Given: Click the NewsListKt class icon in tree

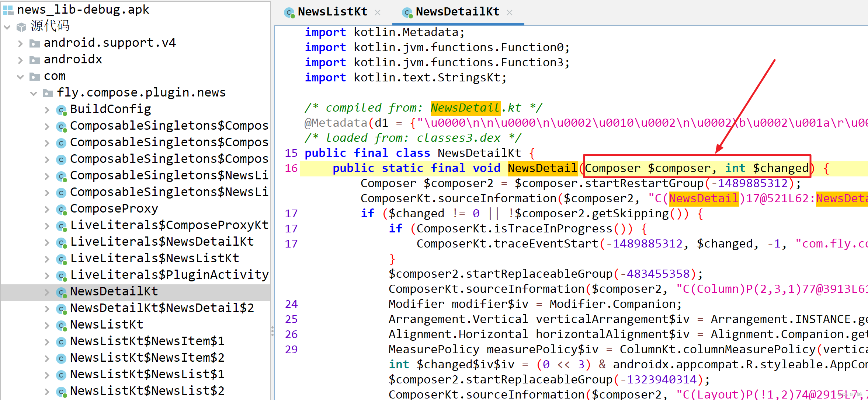Looking at the screenshot, I should coord(61,325).
